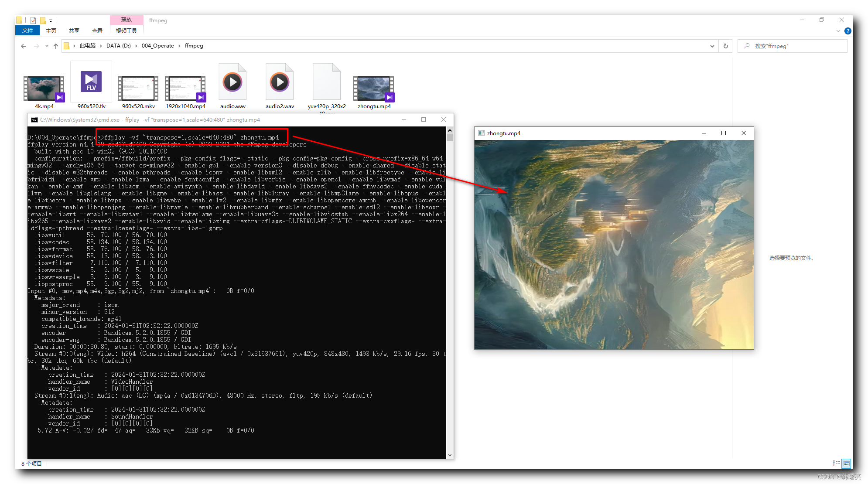
Task: Click the cmd scrollbar up arrow
Action: pos(450,130)
